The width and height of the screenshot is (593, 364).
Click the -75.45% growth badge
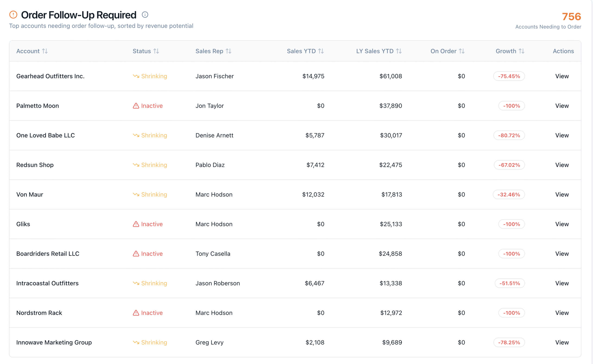point(509,76)
